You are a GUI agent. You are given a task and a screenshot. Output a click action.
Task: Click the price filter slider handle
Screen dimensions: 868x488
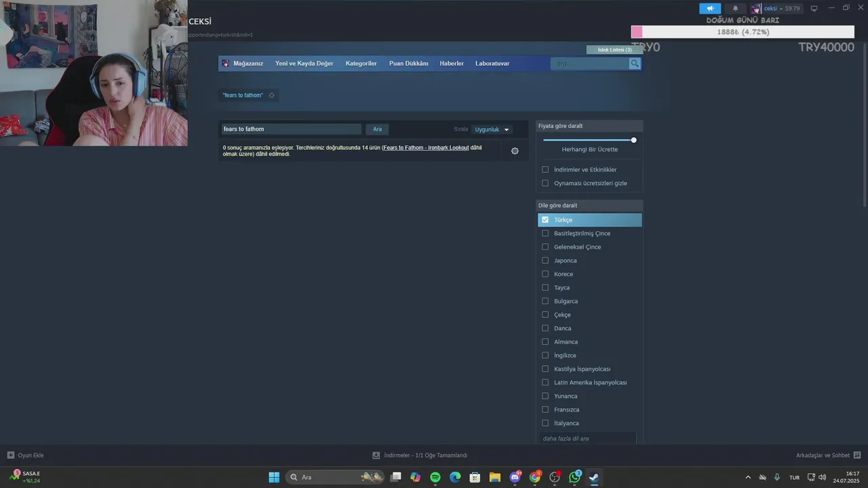click(x=633, y=140)
